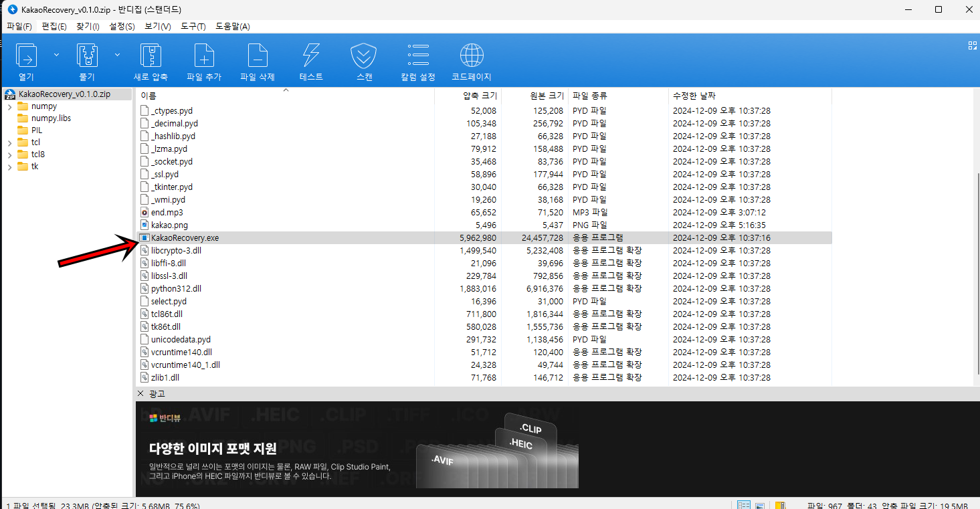Select the _tkinter.pyd file name
The height and width of the screenshot is (509, 980).
[x=172, y=187]
